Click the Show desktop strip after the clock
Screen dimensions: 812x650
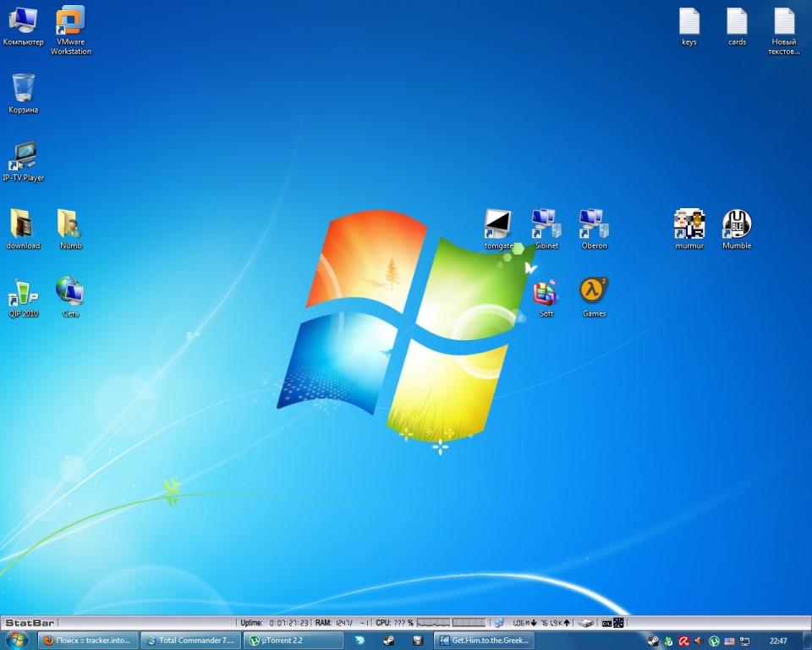point(805,641)
